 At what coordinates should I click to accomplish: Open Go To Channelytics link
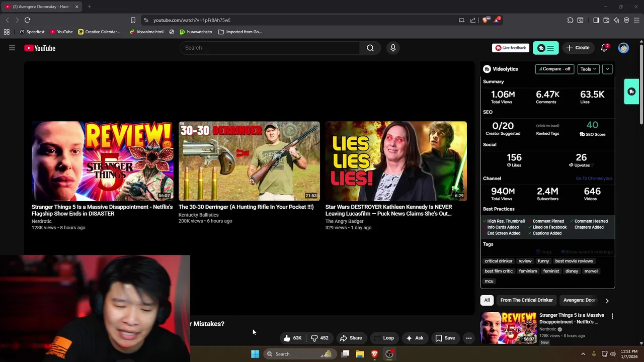594,178
